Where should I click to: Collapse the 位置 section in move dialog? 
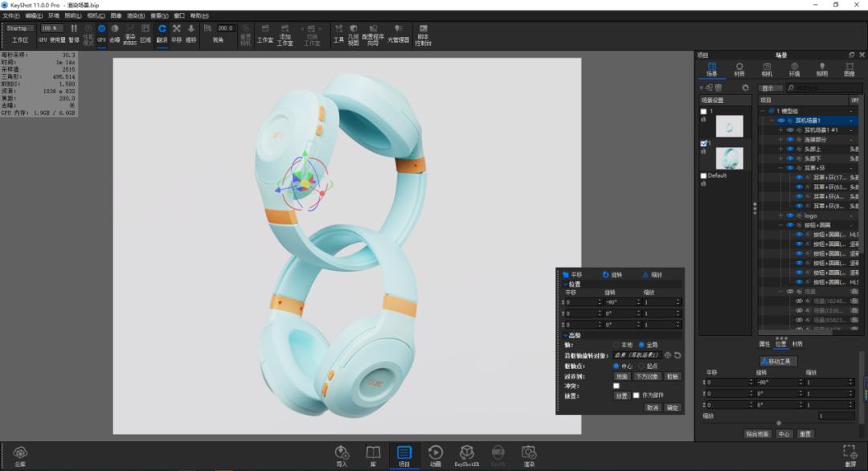565,284
